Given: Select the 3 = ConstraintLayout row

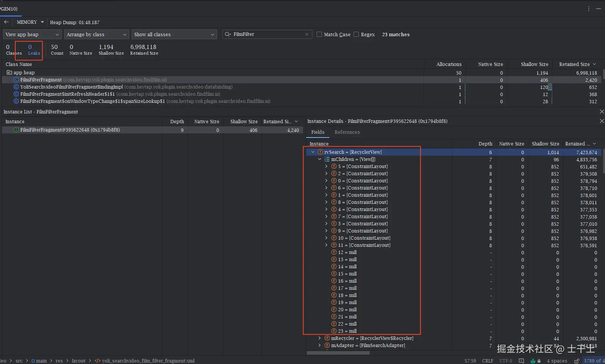Looking at the screenshot, I should pos(454,224).
